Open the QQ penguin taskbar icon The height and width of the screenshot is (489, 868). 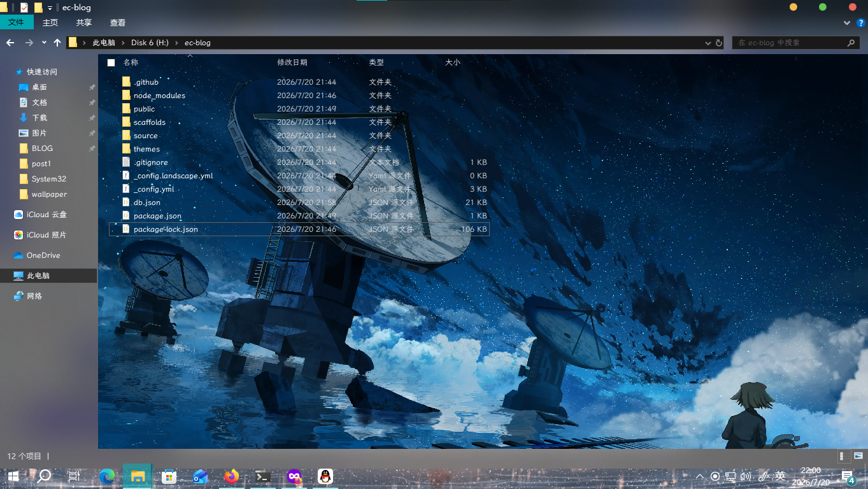(x=325, y=476)
